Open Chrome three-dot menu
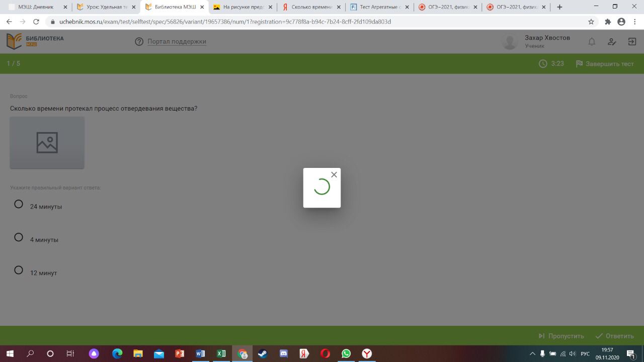Image resolution: width=644 pixels, height=362 pixels. 634,22
